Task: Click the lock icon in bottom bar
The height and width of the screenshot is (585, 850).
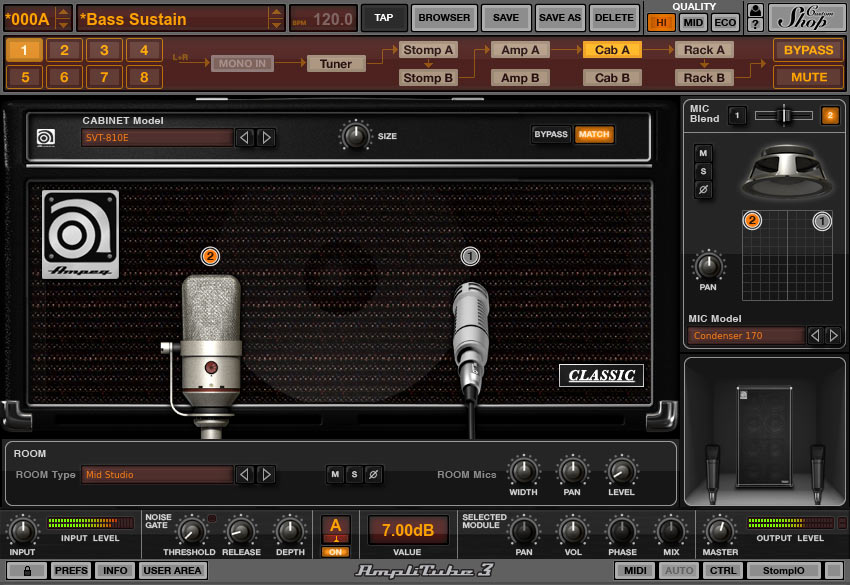Action: pyautogui.click(x=25, y=571)
